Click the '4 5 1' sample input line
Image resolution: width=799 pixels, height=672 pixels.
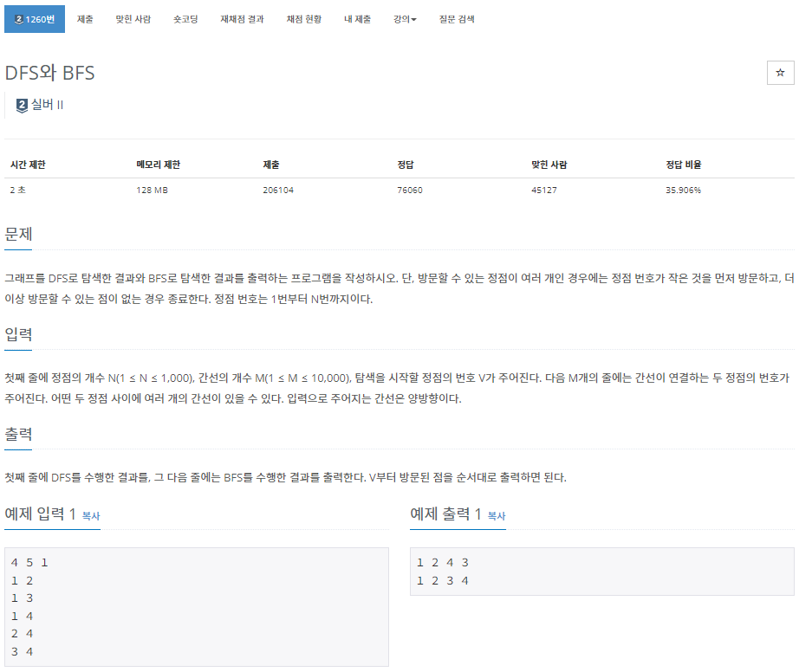pyautogui.click(x=29, y=563)
